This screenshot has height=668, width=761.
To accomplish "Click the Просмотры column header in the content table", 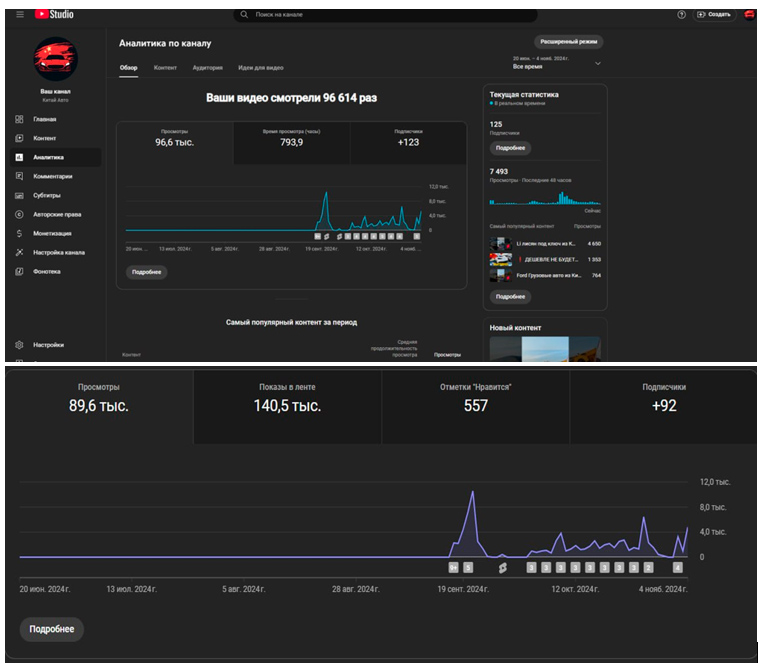I will pyautogui.click(x=447, y=355).
